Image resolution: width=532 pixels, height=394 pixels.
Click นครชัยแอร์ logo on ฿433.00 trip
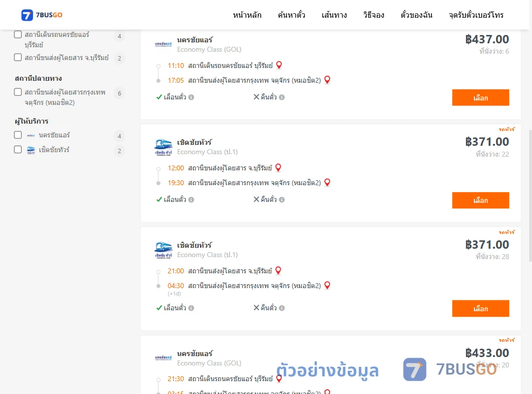pyautogui.click(x=163, y=358)
